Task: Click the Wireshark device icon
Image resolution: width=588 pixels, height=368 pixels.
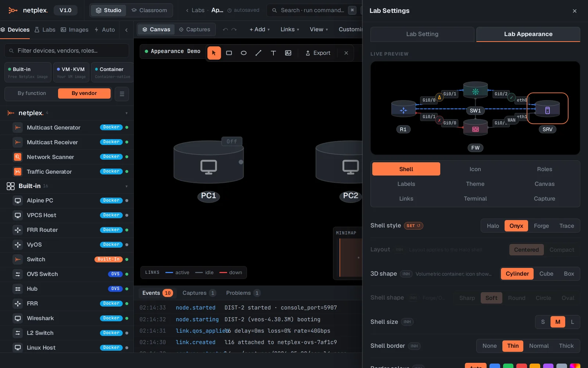Action: pos(17,318)
